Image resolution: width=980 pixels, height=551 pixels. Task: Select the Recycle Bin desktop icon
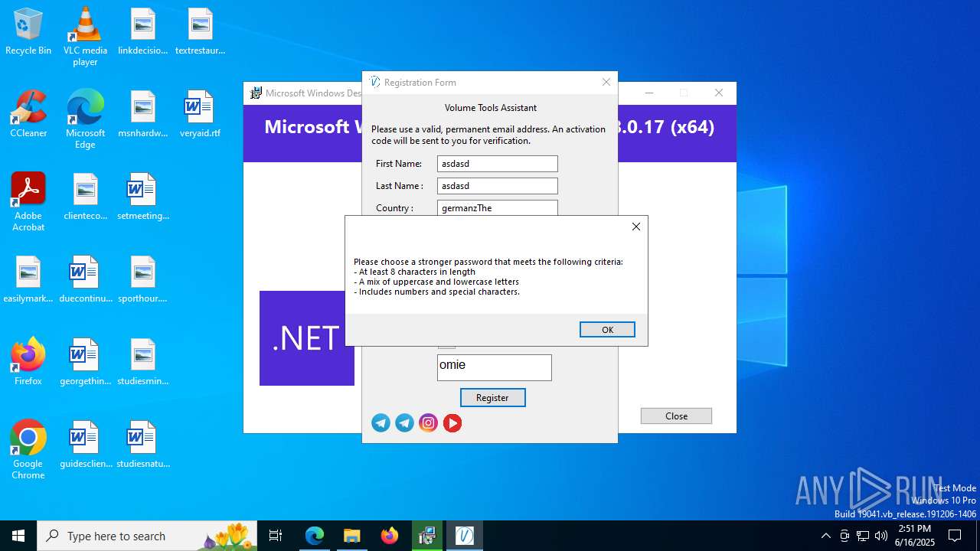(28, 31)
